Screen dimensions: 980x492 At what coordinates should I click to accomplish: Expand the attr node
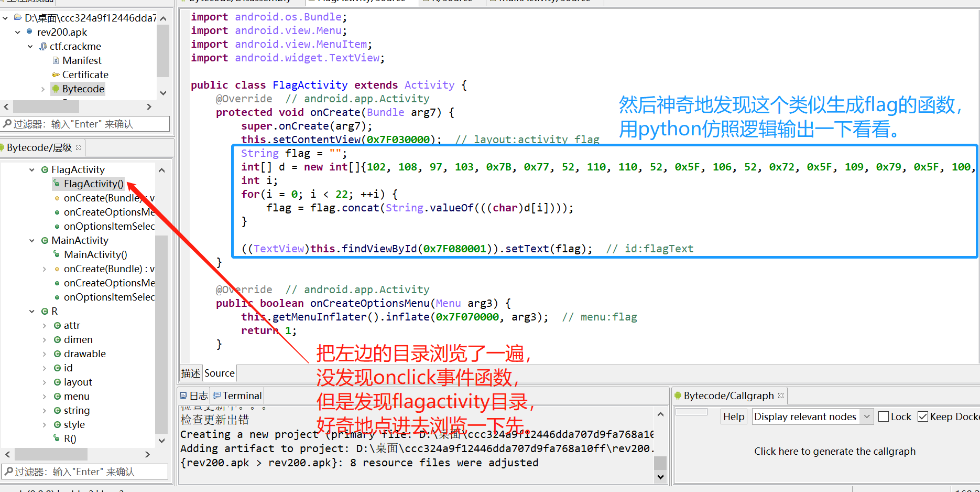[x=45, y=325]
